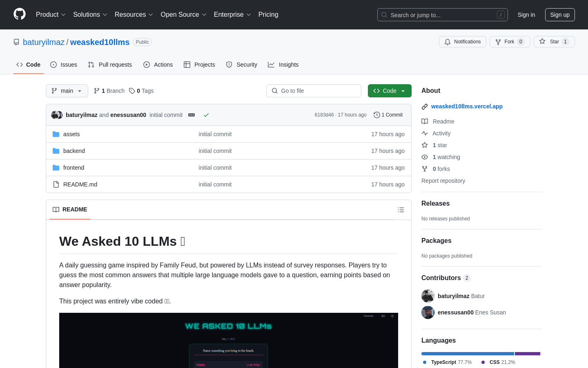Viewport: 588px width, 368px height.
Task: Click the Sign up button
Action: tap(560, 15)
